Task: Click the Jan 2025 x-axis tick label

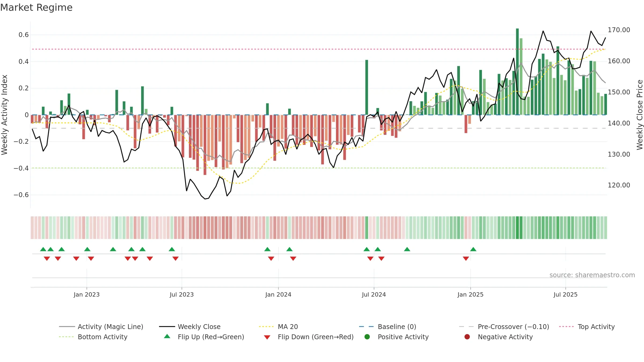Action: pyautogui.click(x=470, y=294)
